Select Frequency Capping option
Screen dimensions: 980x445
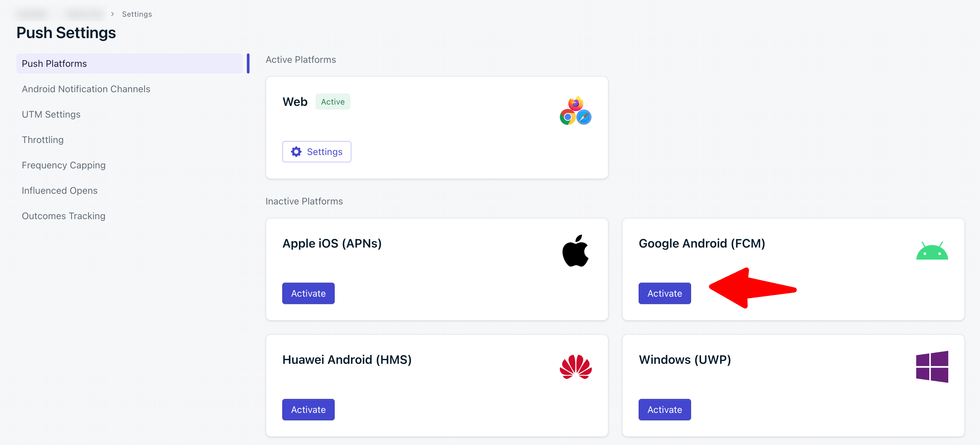63,165
